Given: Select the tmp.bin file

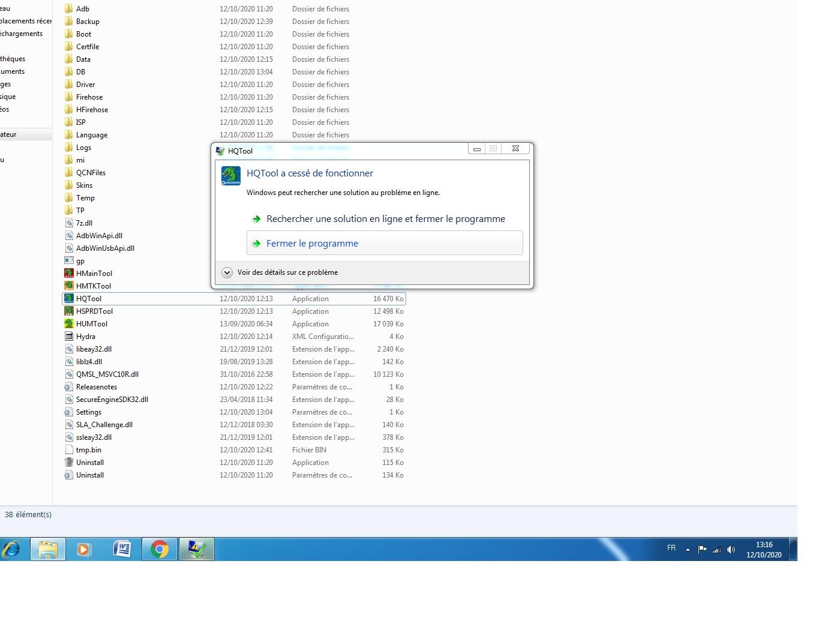Looking at the screenshot, I should coord(89,450).
